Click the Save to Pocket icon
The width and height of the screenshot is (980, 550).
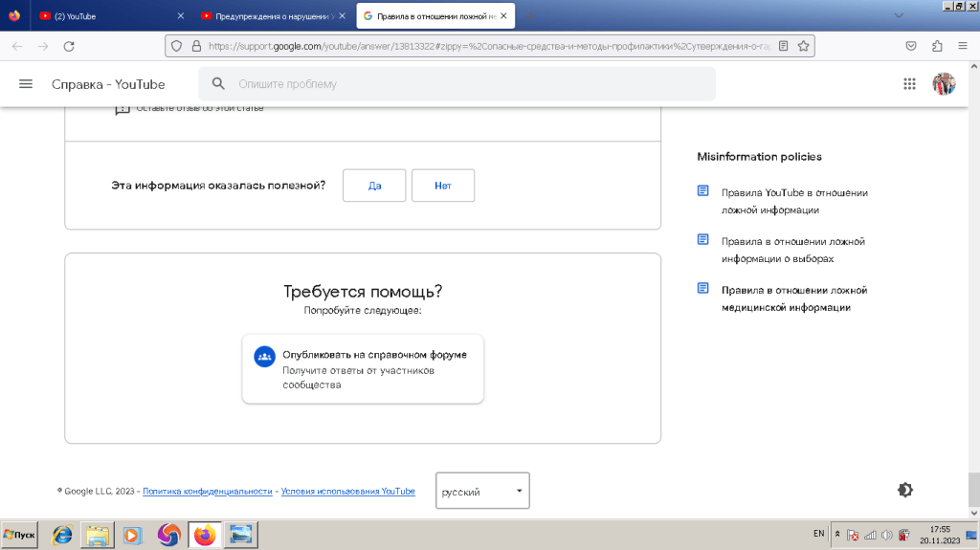point(911,45)
